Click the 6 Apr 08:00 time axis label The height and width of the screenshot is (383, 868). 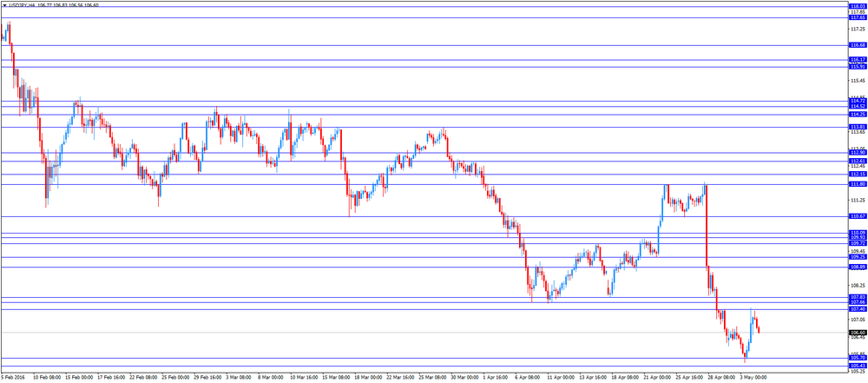point(529,377)
